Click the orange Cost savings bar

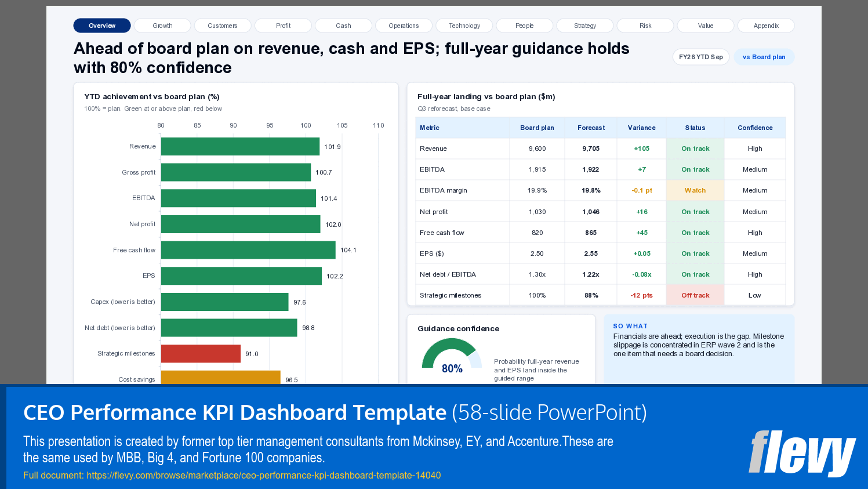pos(221,378)
